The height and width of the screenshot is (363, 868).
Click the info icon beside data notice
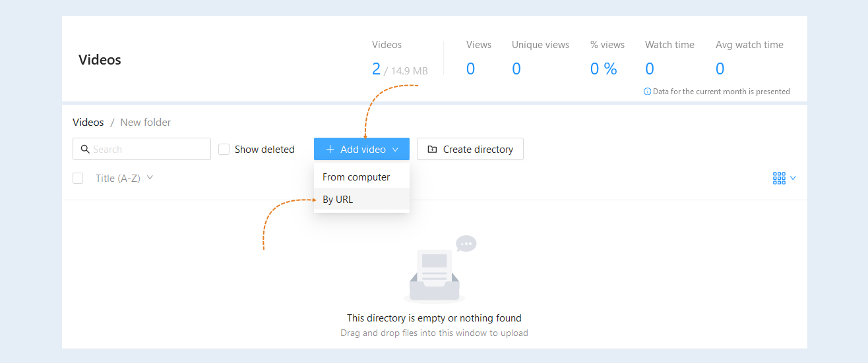647,92
